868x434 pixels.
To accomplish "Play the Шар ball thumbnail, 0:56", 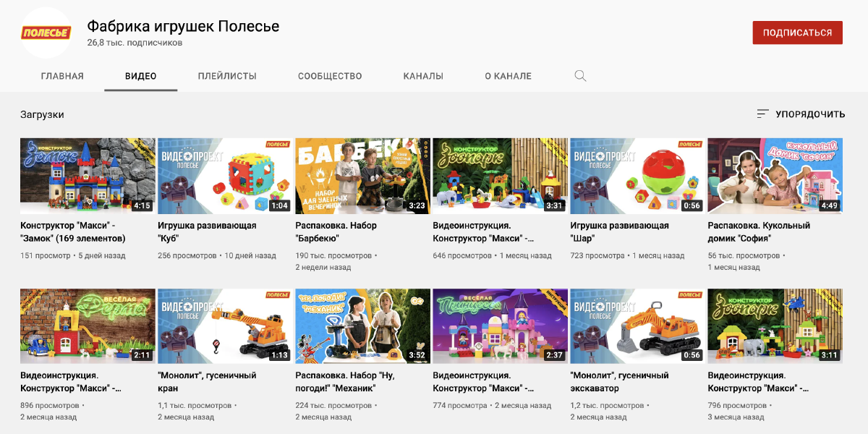I will click(x=637, y=176).
